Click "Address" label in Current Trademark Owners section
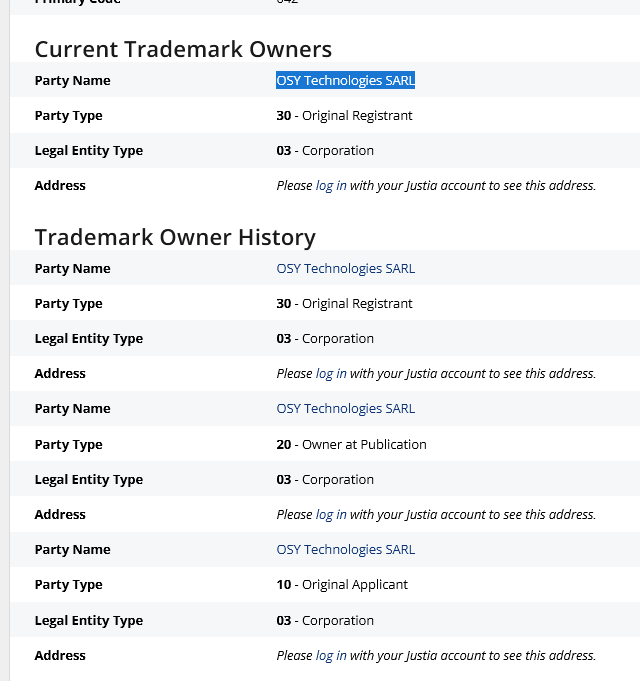This screenshot has height=681, width=640. 60,185
